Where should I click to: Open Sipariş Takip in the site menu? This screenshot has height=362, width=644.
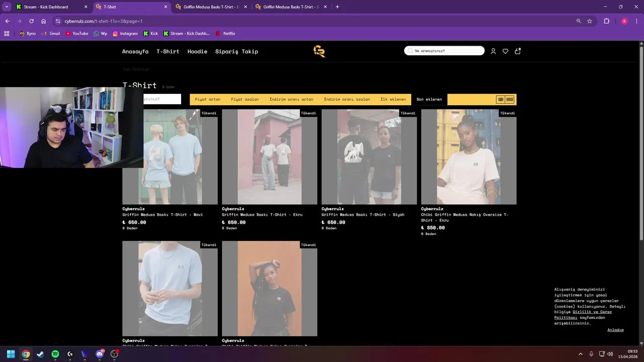[236, 51]
